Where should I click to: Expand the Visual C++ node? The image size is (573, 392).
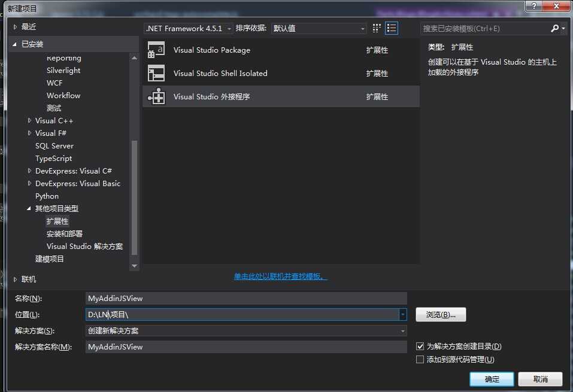click(29, 120)
